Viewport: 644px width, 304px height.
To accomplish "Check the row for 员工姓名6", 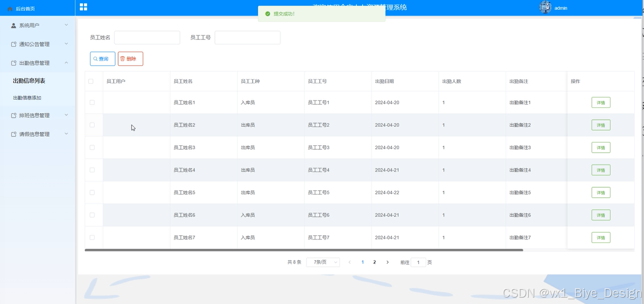I will 92,215.
